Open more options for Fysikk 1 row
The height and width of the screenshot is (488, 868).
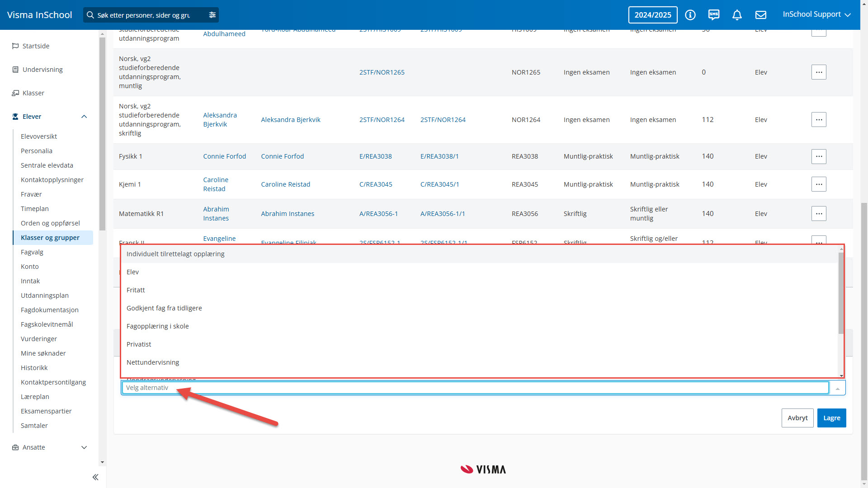click(x=818, y=156)
